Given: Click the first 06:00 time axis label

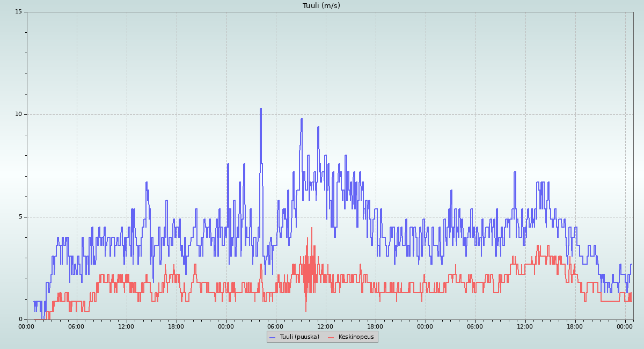Looking at the screenshot, I should [77, 326].
